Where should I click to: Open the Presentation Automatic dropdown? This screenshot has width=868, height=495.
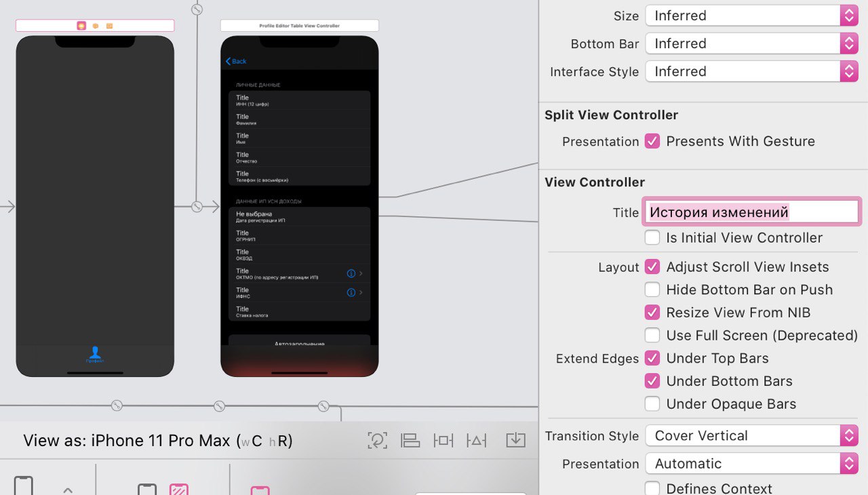752,464
